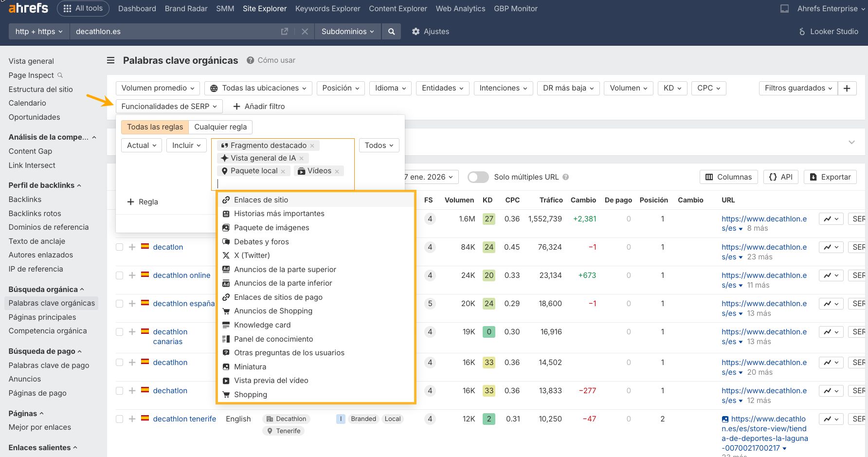Open the Incluir dropdown

click(x=186, y=146)
